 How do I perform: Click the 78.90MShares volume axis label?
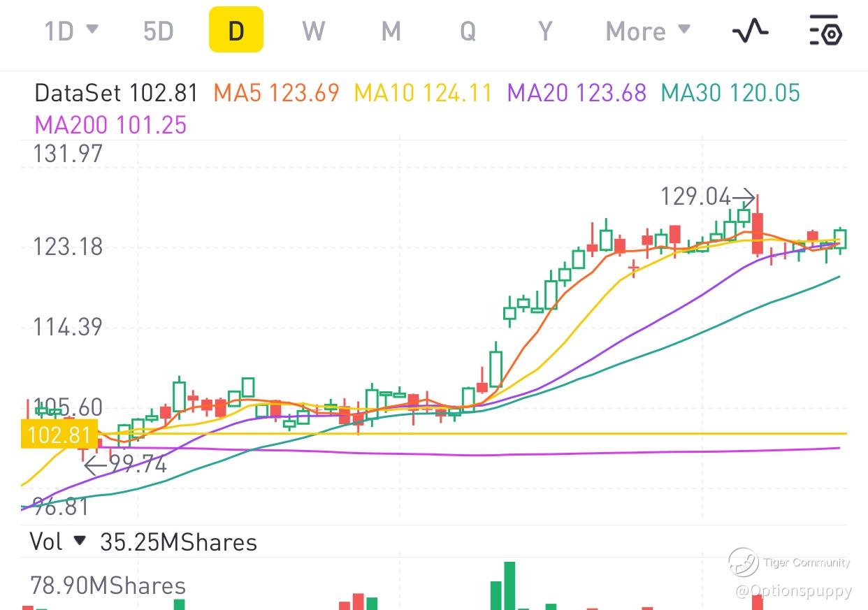[108, 586]
